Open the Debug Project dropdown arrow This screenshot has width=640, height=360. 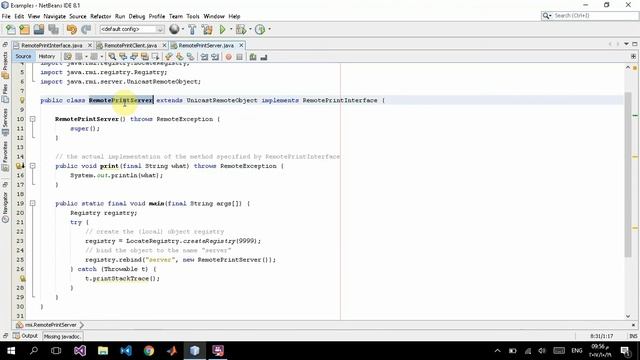[x=250, y=29]
